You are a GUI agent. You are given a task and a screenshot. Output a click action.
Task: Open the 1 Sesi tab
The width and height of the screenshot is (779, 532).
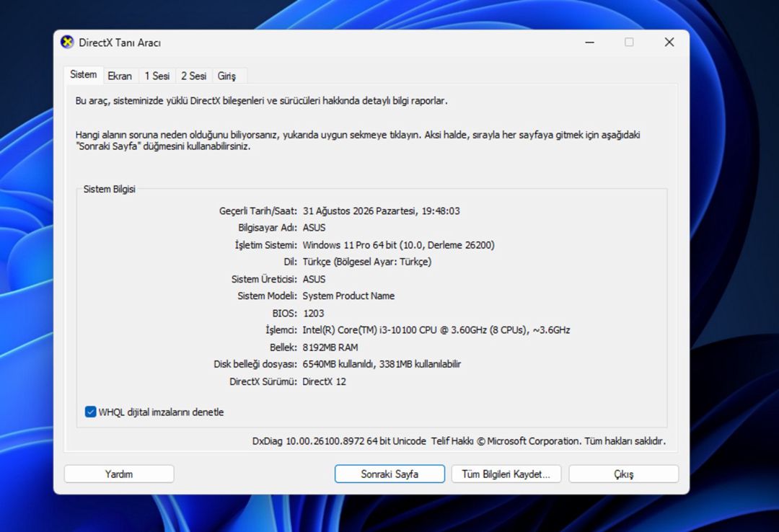pyautogui.click(x=157, y=76)
